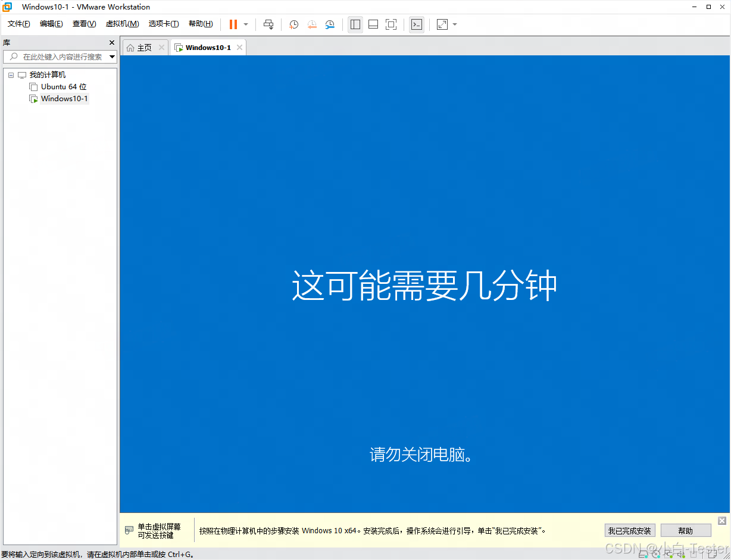Image resolution: width=731 pixels, height=560 pixels.
Task: Toggle the console view icon
Action: [x=417, y=24]
